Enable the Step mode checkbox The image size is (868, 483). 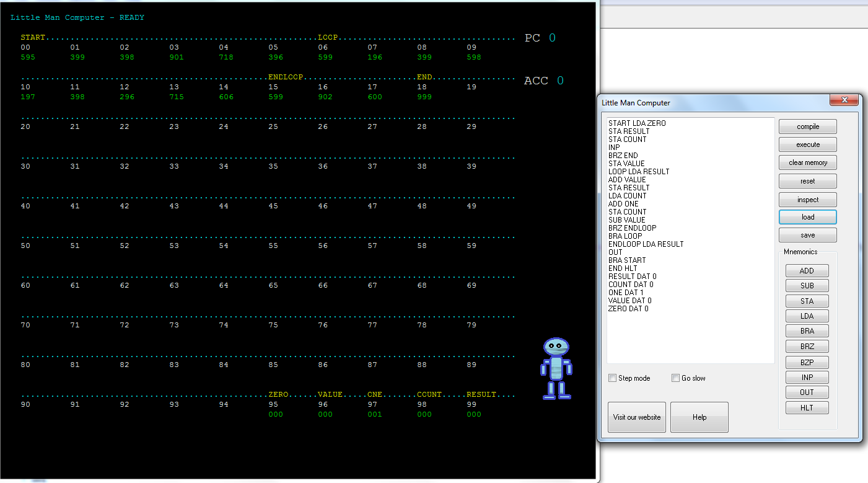click(613, 378)
